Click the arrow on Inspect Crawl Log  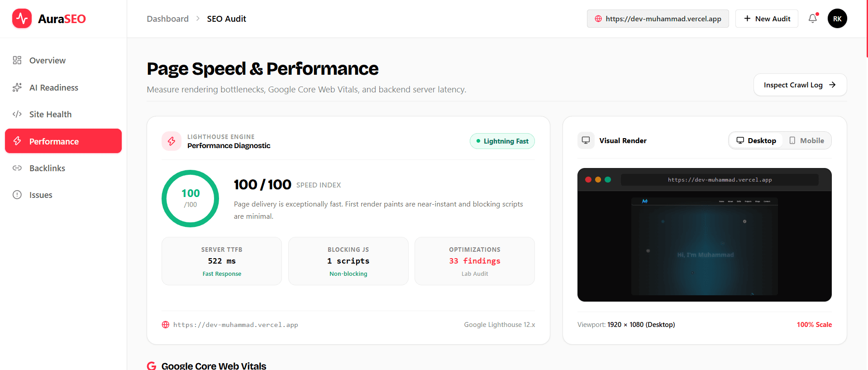(832, 85)
